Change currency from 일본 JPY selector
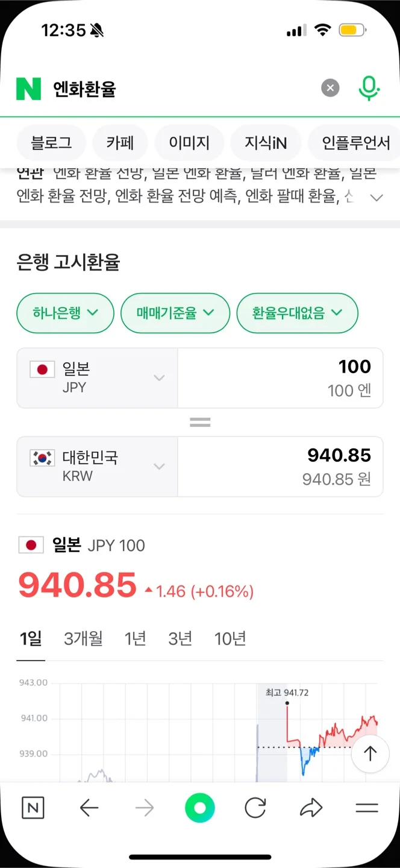The width and height of the screenshot is (400, 868). tap(97, 378)
